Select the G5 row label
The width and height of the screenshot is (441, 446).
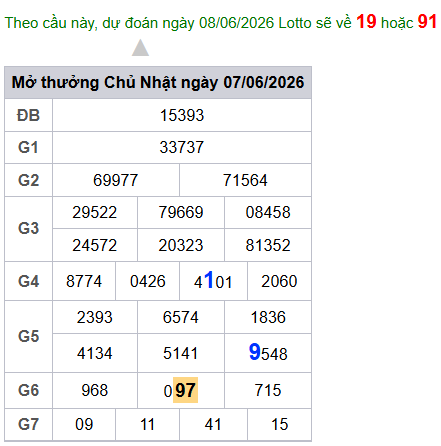point(28,336)
